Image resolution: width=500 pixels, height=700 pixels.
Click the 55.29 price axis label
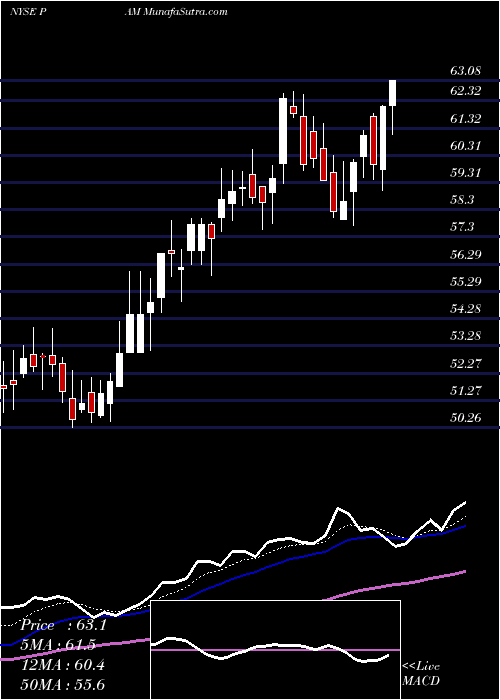(465, 282)
